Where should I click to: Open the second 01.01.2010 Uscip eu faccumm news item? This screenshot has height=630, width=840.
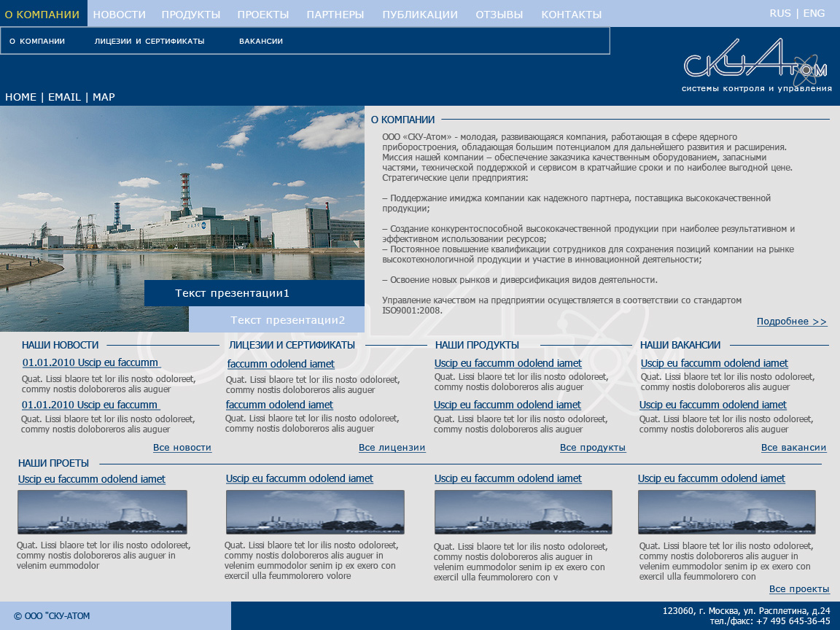pos(90,405)
